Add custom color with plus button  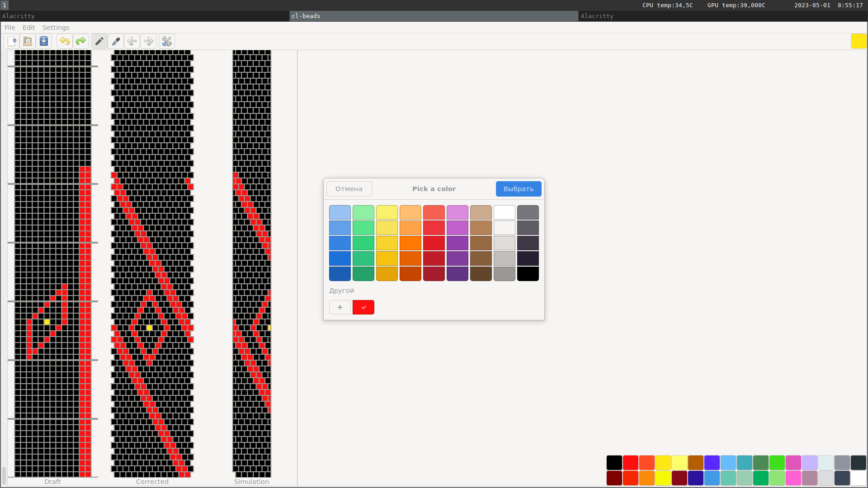click(340, 307)
